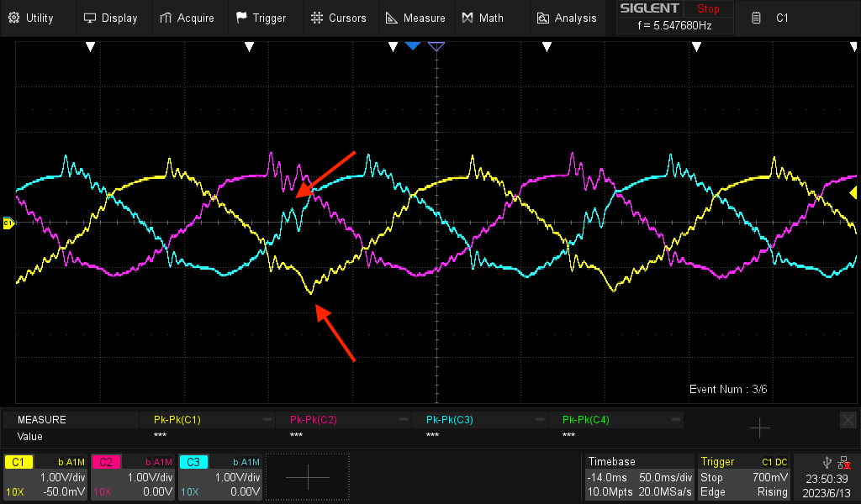Select the Pk-Pk(C4) measurement
The height and width of the screenshot is (504, 861).
[586, 419]
